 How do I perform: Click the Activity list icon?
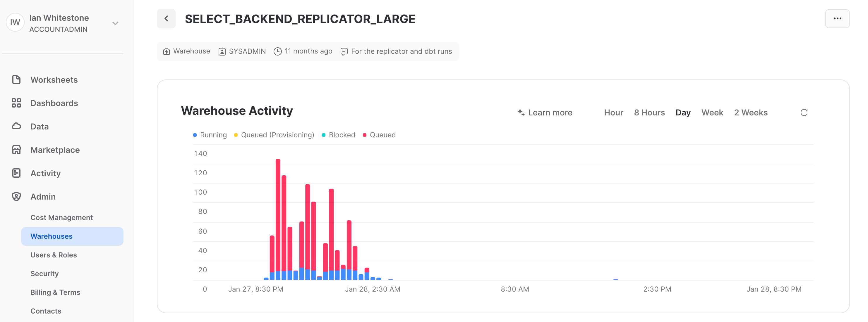pyautogui.click(x=16, y=173)
